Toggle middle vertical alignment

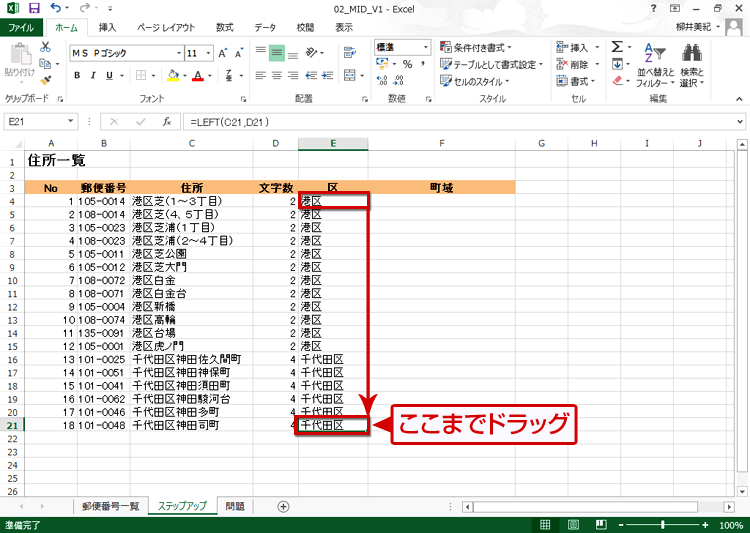[x=277, y=53]
